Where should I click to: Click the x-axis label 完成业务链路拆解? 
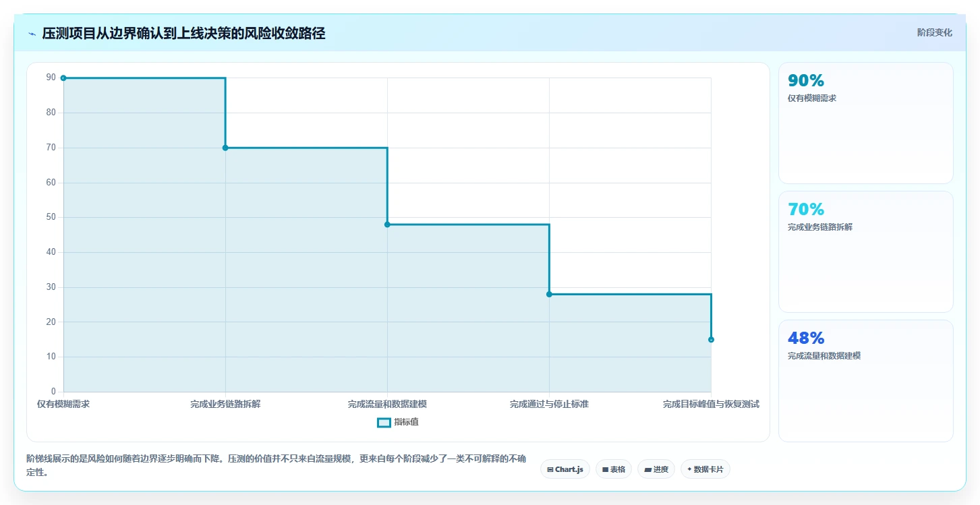225,405
